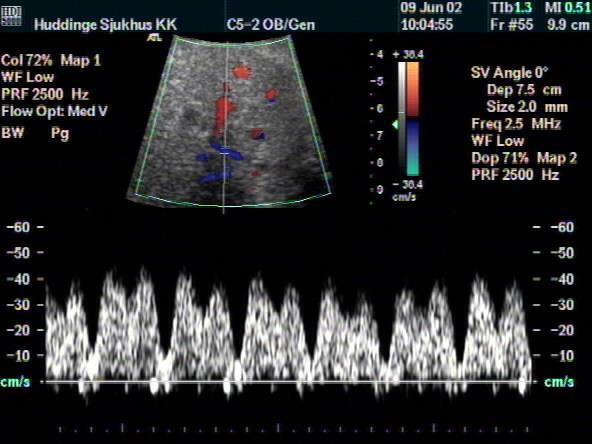Image resolution: width=592 pixels, height=444 pixels.
Task: Click the Huddinge Sjukhus KK header text
Action: (105, 25)
